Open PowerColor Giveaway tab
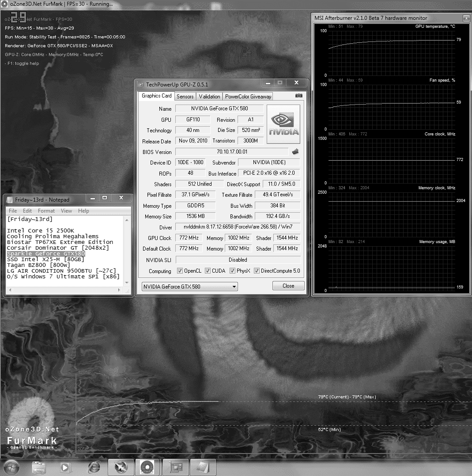The image size is (472, 476). coord(248,97)
